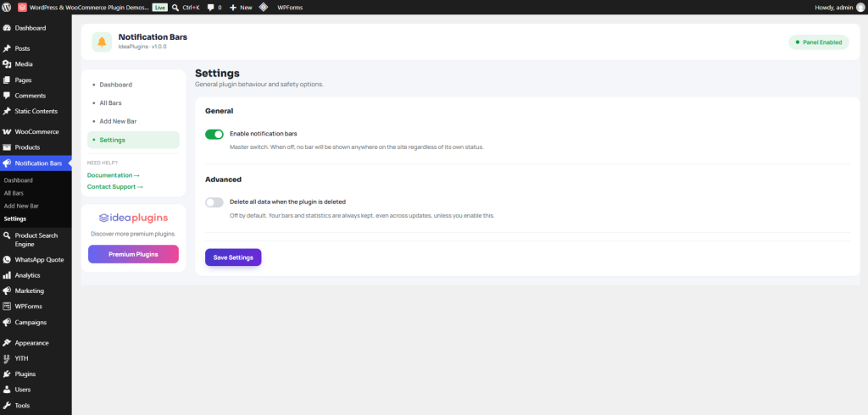Click the Dashboard gauge icon in sidebar
Screen dimensions: 868x415
pyautogui.click(x=7, y=28)
